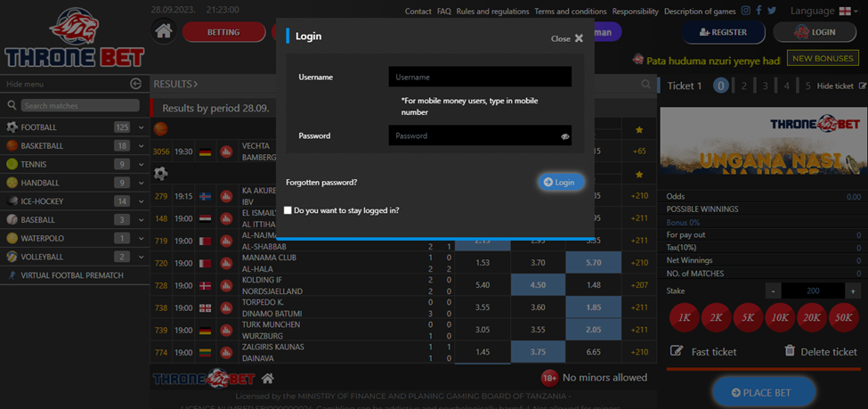The width and height of the screenshot is (868, 409).
Task: Click Search matches input
Action: point(80,105)
